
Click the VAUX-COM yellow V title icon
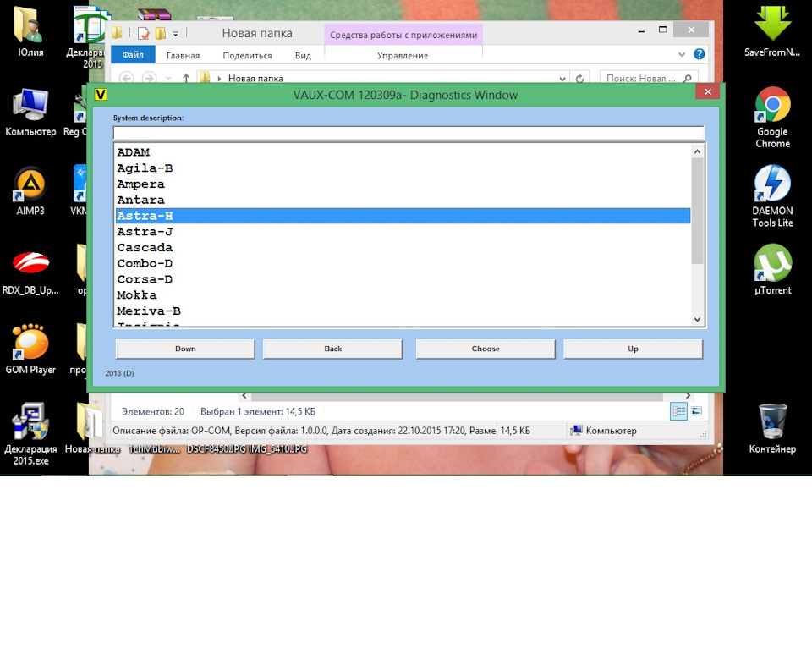pyautogui.click(x=101, y=94)
